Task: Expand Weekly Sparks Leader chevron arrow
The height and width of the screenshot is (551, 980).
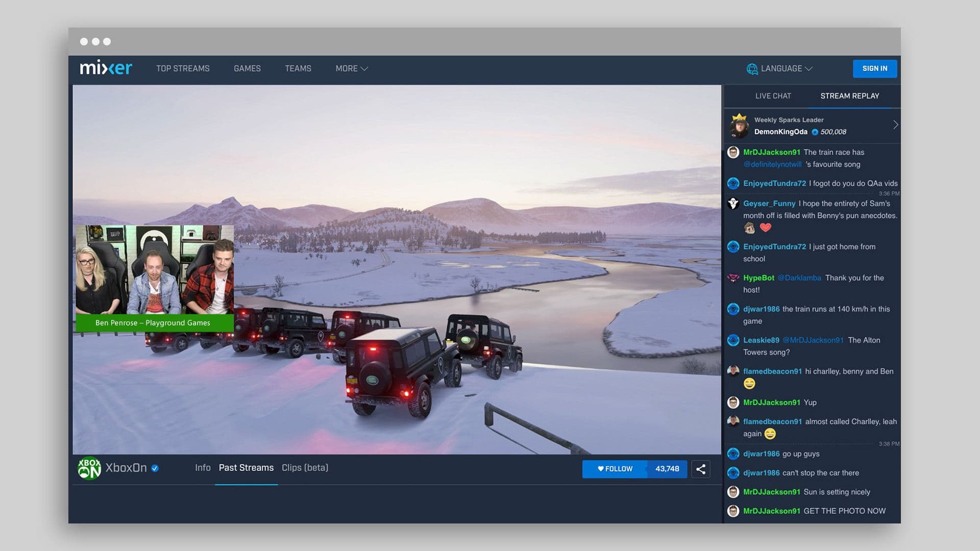Action: (x=895, y=125)
